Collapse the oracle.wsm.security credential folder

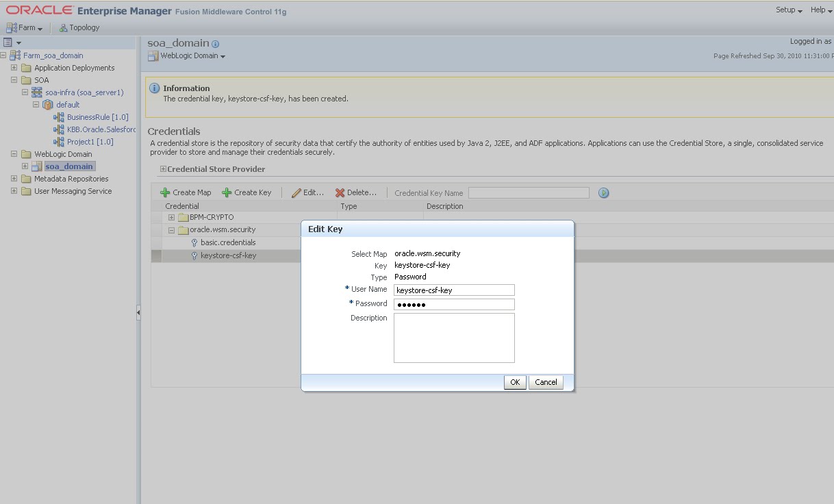pyautogui.click(x=171, y=231)
